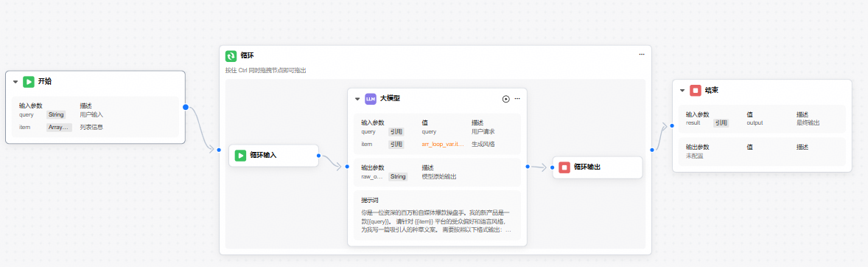Click the green loop icon of 循环 node
The image size is (868, 267).
(x=231, y=56)
